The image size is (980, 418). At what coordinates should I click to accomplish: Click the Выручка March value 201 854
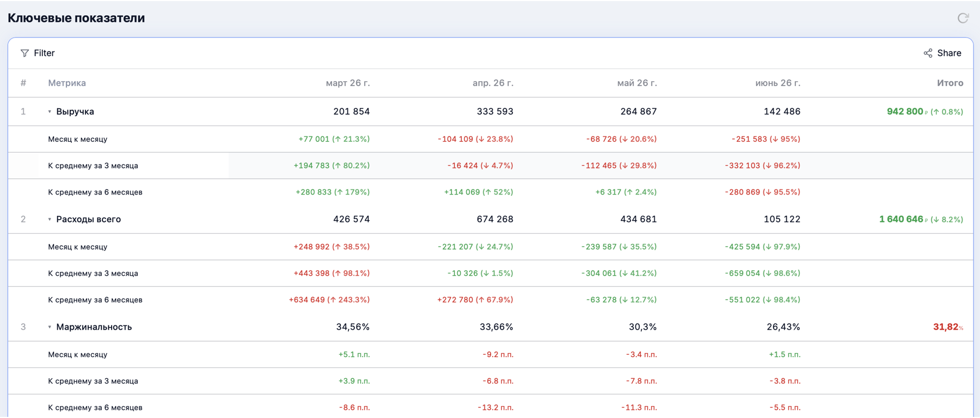(351, 111)
